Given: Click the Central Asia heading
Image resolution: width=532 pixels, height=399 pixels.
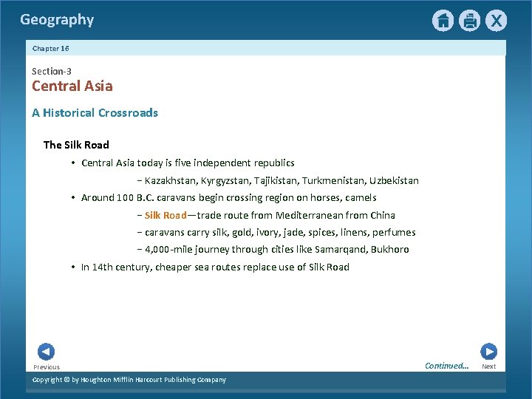Looking at the screenshot, I should coord(72,86).
